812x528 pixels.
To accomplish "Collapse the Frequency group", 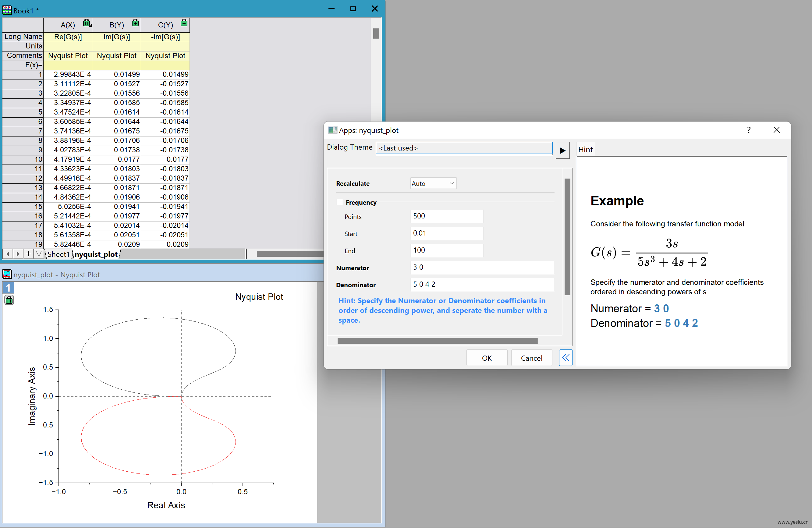I will [339, 202].
